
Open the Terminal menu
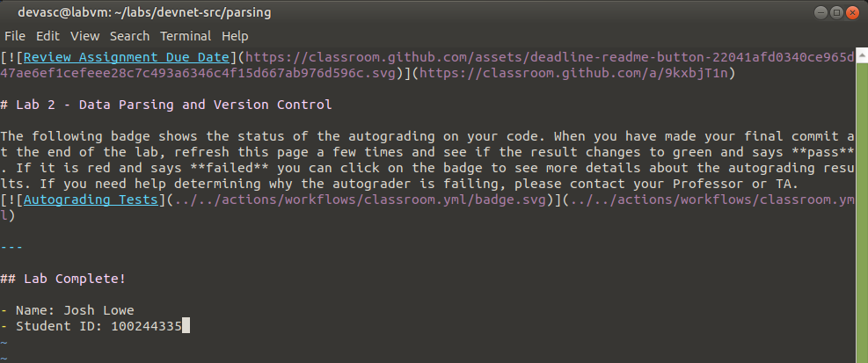tap(186, 36)
